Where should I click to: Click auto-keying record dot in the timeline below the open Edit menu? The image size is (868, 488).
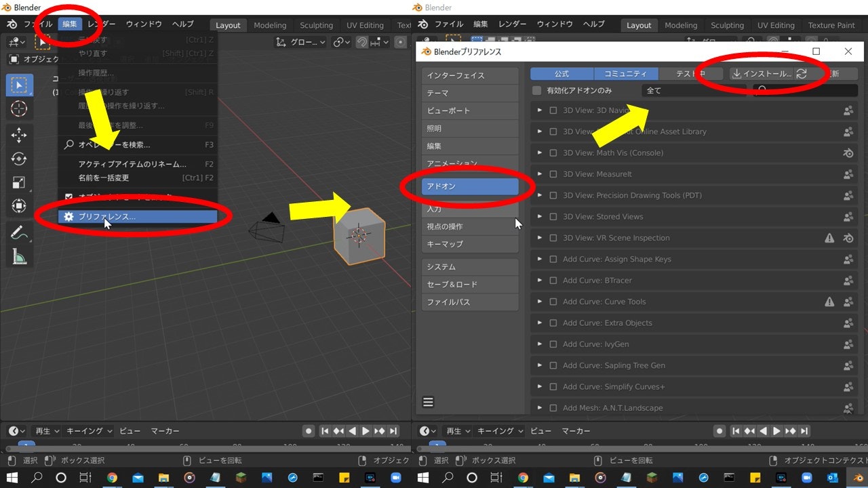tap(309, 431)
